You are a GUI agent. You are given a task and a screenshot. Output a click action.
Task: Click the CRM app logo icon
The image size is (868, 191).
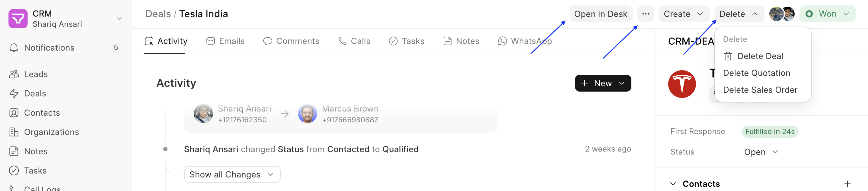(18, 18)
